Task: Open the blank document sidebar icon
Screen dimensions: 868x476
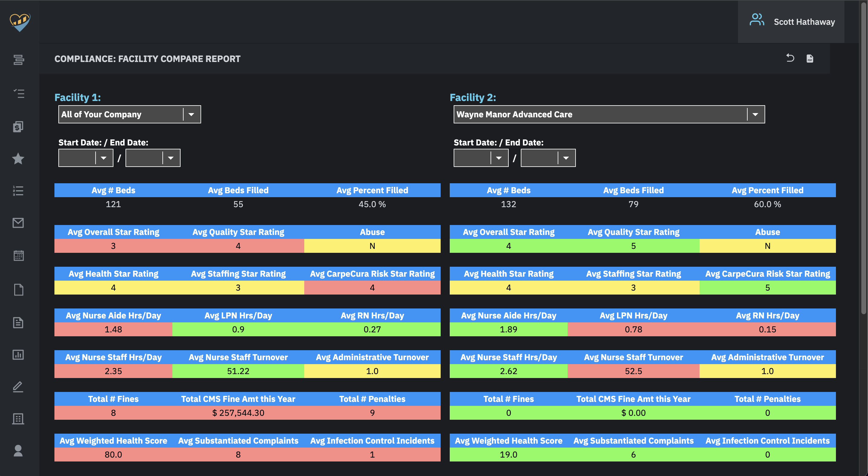Action: tap(18, 290)
